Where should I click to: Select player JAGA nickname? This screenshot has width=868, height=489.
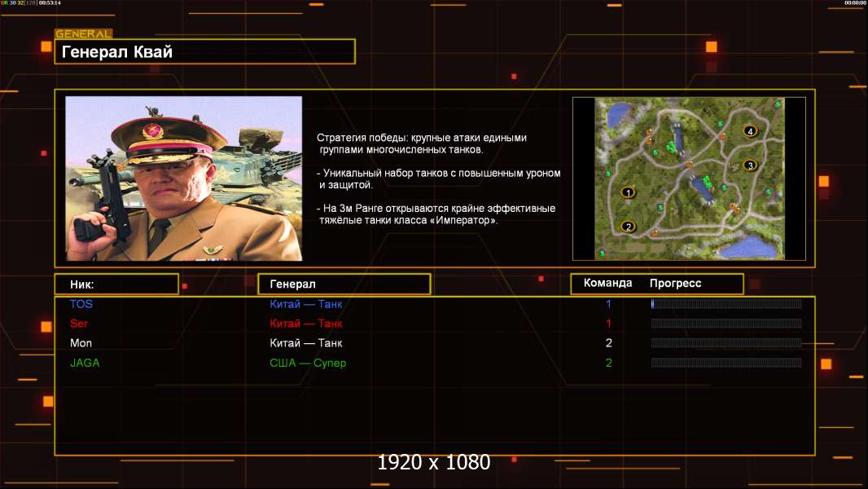[x=85, y=363]
